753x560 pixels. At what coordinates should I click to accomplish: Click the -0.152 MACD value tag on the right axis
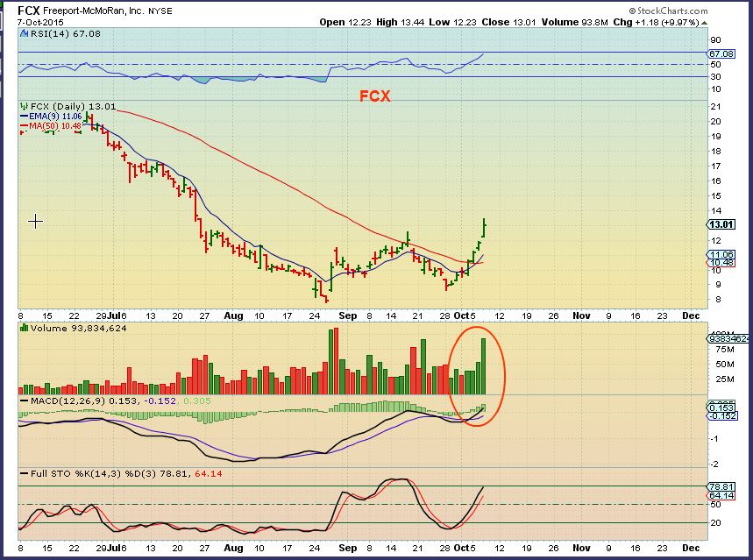(x=722, y=416)
